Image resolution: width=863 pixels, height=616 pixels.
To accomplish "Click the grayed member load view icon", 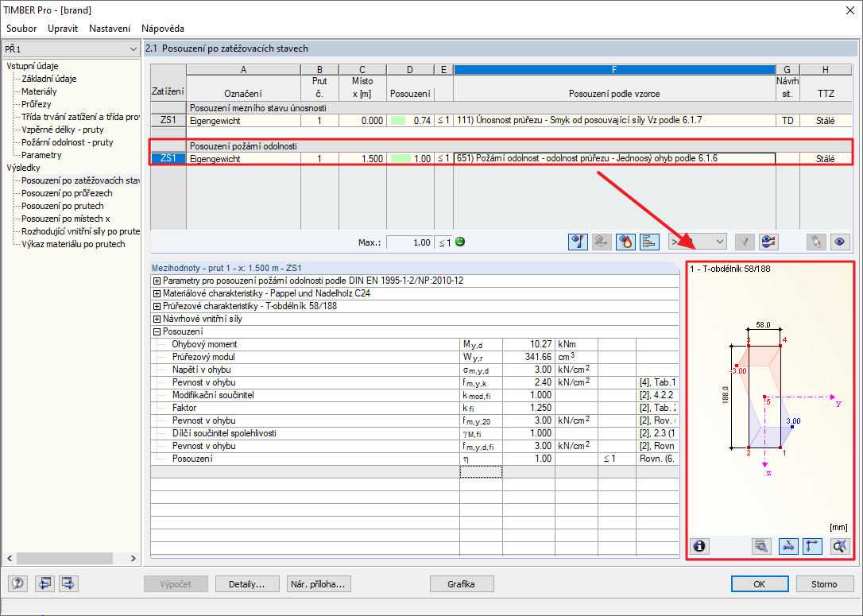I will coord(602,242).
